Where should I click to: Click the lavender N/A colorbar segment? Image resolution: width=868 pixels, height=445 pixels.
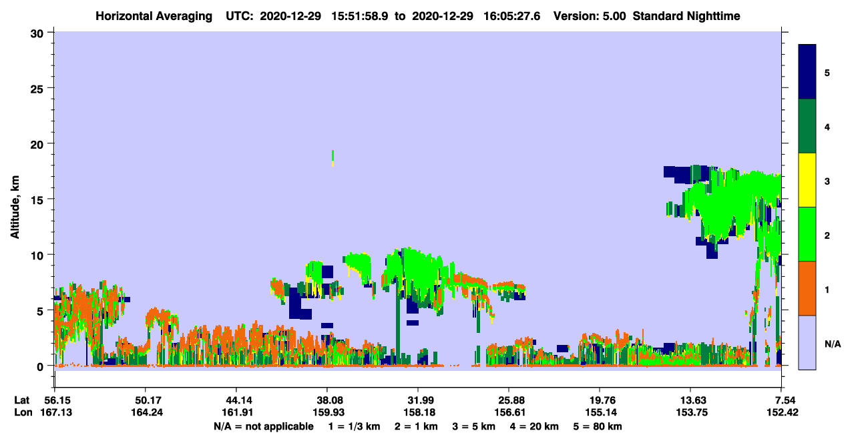click(x=807, y=342)
